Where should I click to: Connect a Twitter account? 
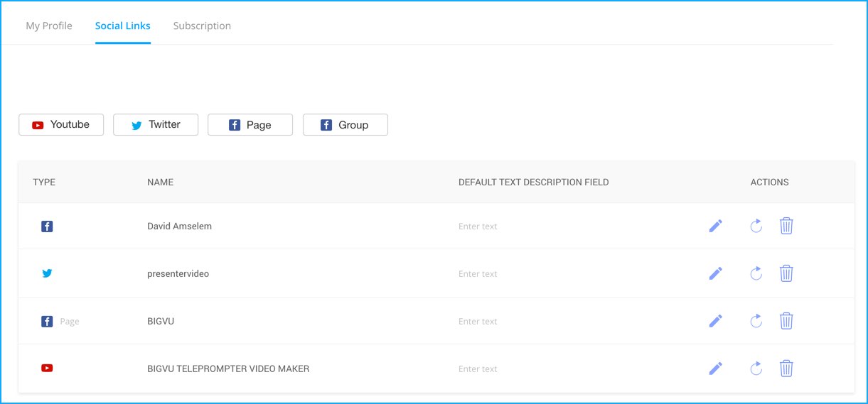tap(156, 124)
